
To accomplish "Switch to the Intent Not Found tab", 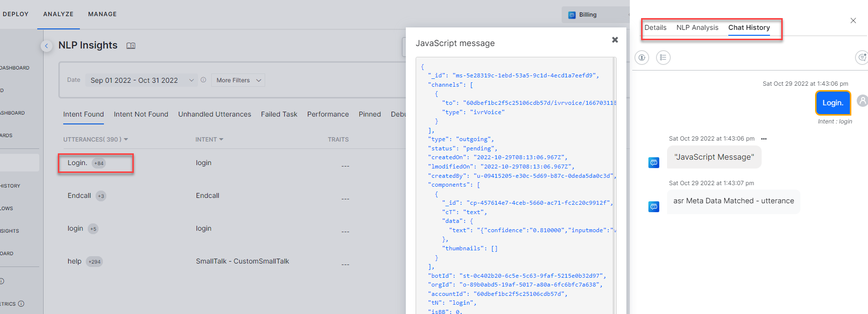I will pos(141,114).
